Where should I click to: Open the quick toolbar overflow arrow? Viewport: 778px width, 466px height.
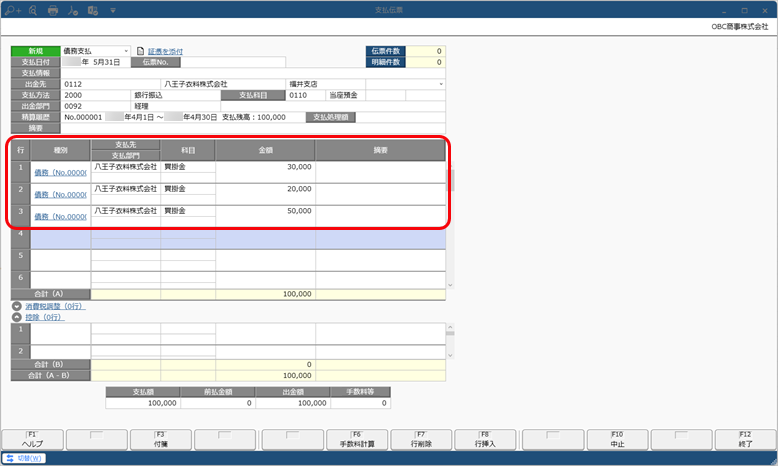pyautogui.click(x=113, y=10)
